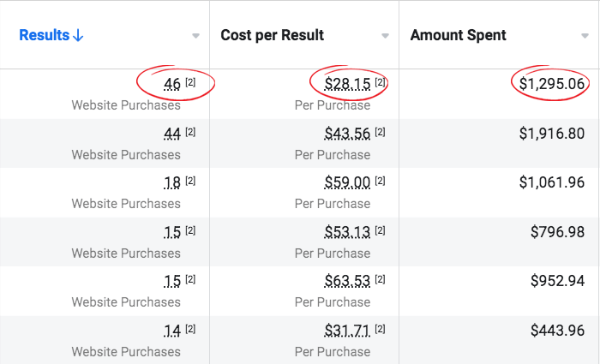Click the footnote marker beside $59.00
Viewport: 600px width, 364px height.
click(381, 182)
